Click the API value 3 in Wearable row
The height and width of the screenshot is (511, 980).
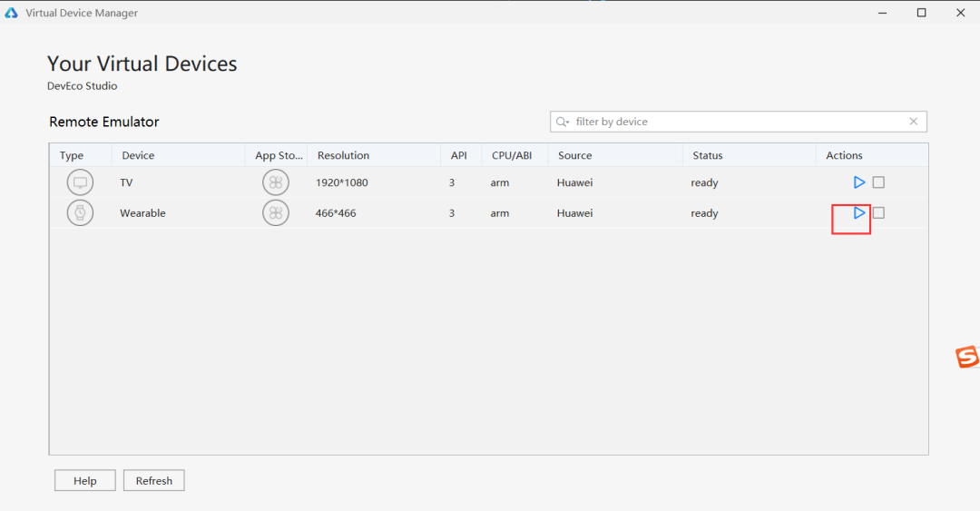coord(452,212)
